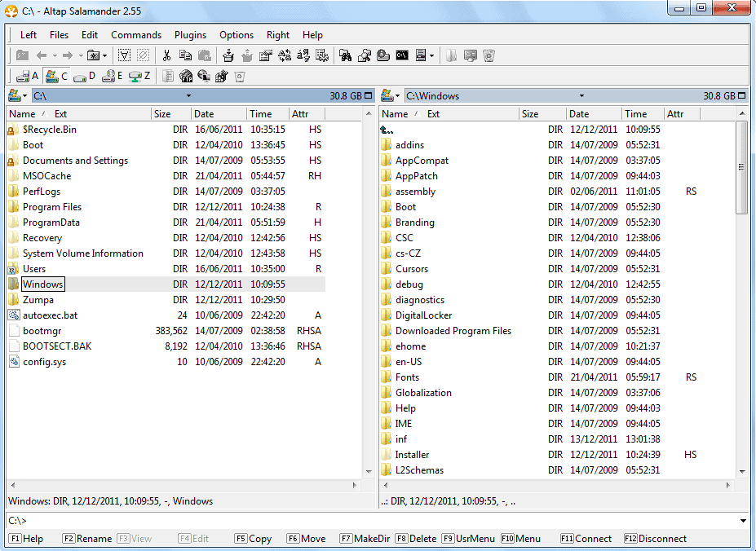Open the Options menu

point(237,35)
